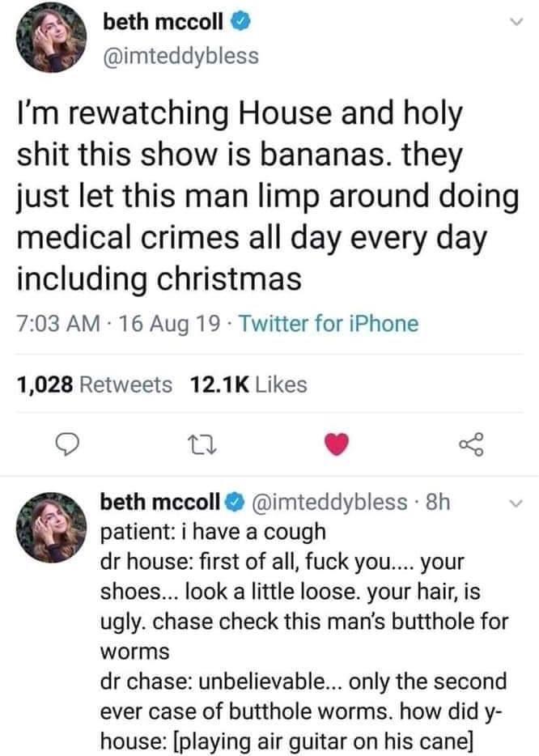This screenshot has width=539, height=756.
Task: Open @imteddybless handle under main name
Action: click(180, 55)
